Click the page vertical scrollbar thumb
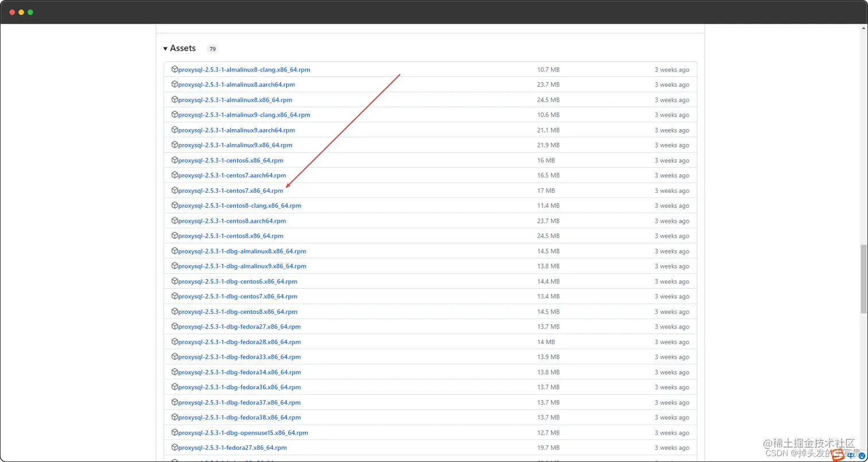 863,279
